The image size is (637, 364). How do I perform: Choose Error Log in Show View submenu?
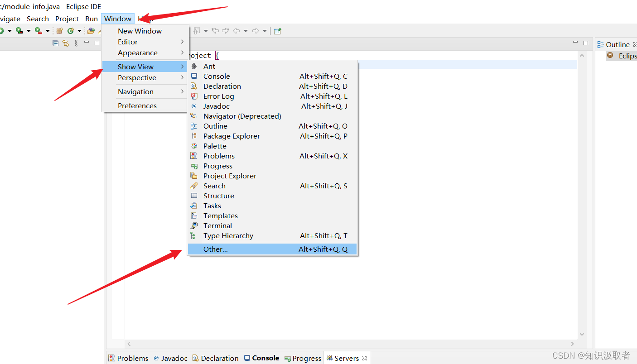click(272, 96)
